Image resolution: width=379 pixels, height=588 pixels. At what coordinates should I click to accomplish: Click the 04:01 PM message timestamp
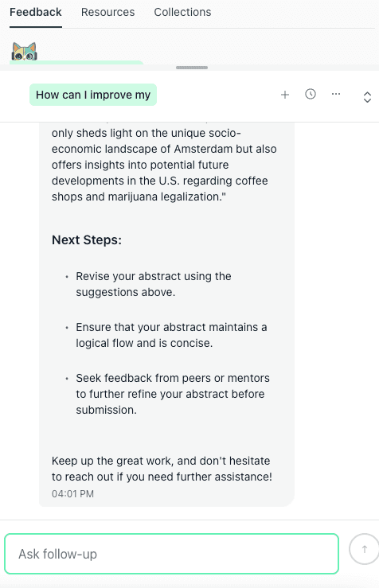point(72,494)
